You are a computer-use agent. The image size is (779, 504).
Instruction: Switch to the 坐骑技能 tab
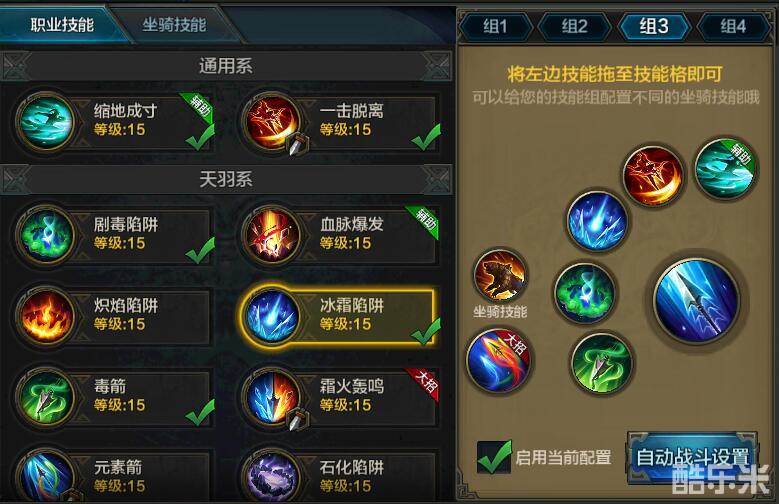(174, 24)
